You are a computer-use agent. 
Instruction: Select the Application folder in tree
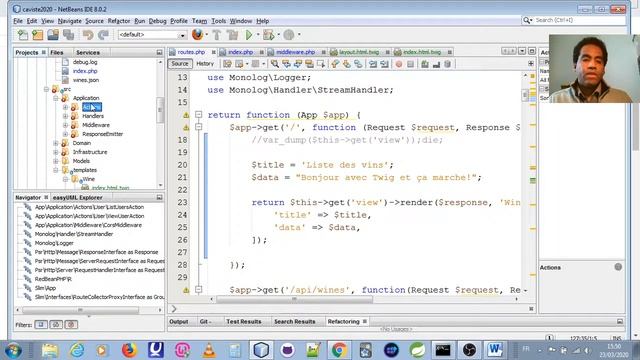(86, 98)
